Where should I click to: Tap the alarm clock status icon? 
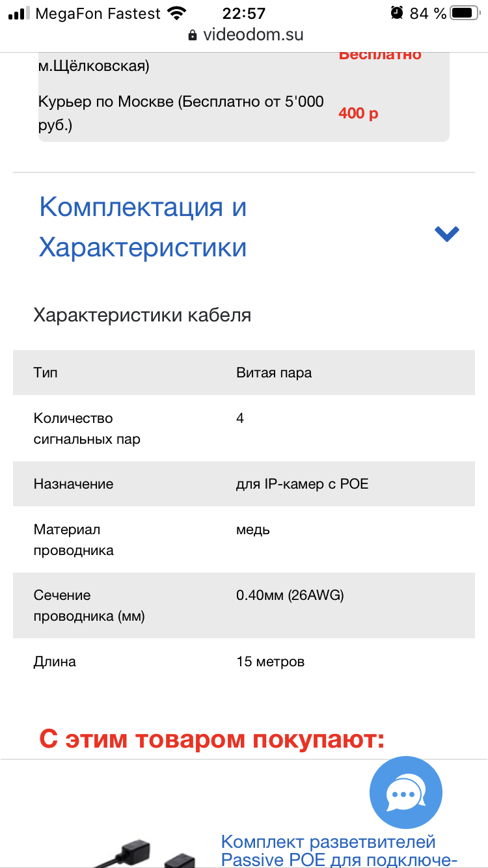pyautogui.click(x=396, y=13)
